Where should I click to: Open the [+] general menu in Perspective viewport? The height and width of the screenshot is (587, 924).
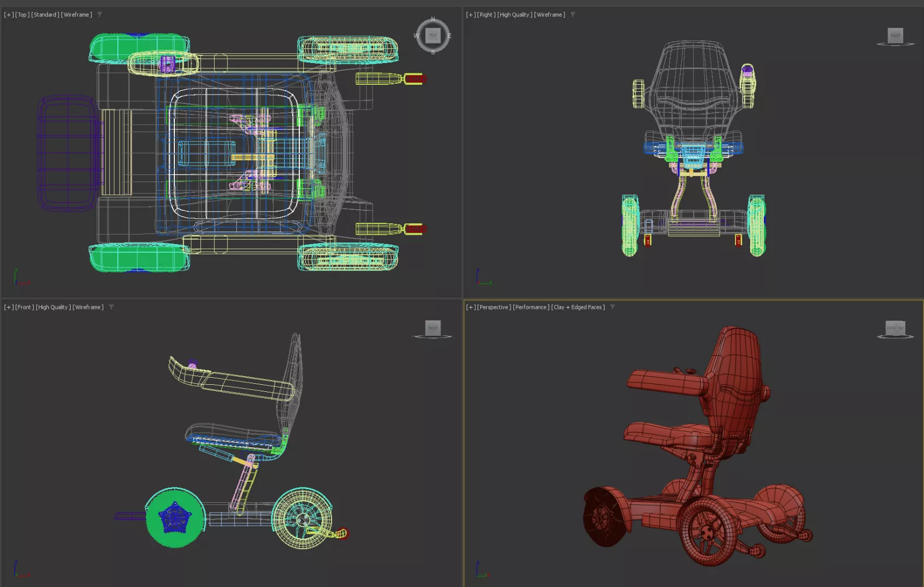point(471,307)
